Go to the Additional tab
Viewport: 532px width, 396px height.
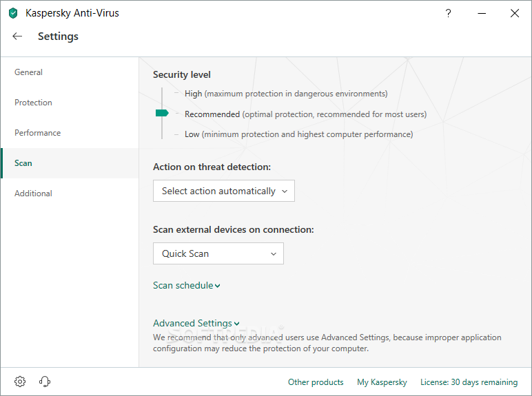(x=70, y=194)
